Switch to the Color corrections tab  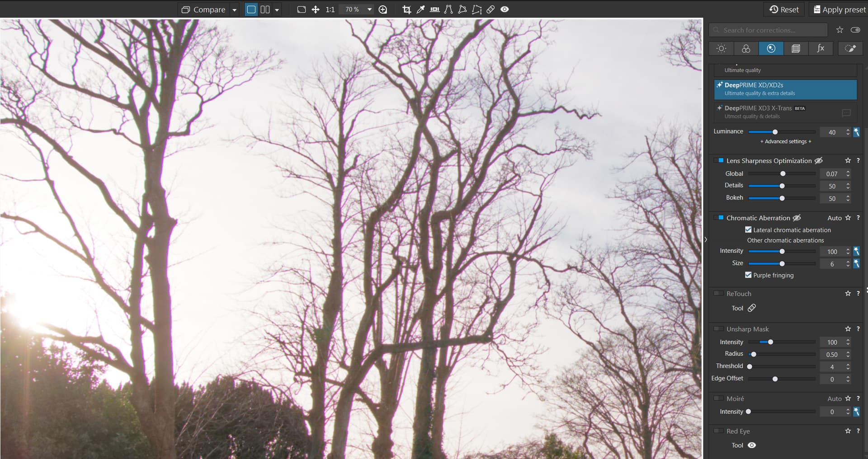746,48
